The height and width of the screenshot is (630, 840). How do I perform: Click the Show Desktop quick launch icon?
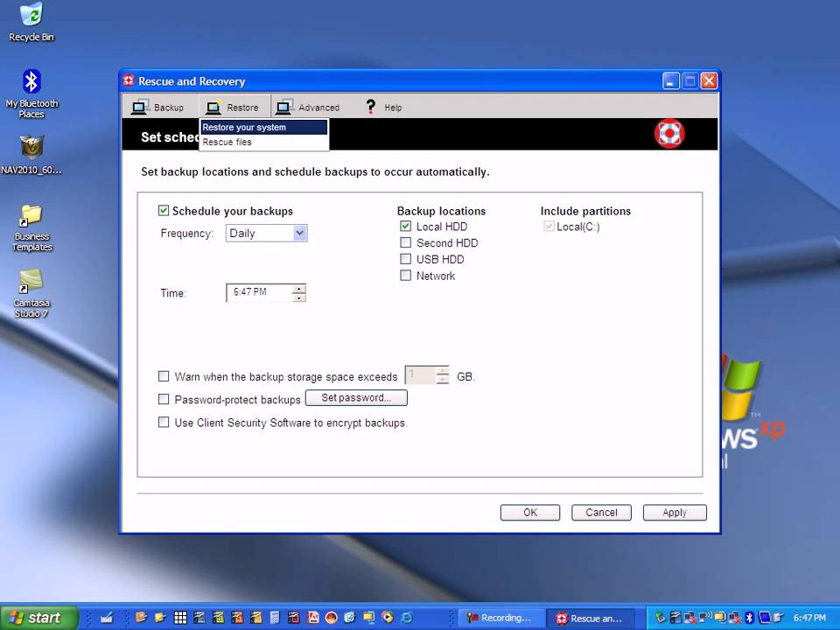click(x=107, y=618)
